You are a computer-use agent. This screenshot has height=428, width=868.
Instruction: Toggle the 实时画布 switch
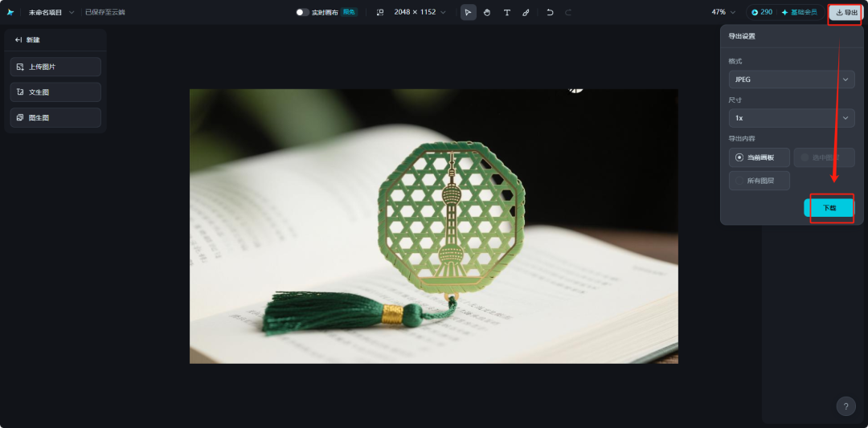coord(302,12)
